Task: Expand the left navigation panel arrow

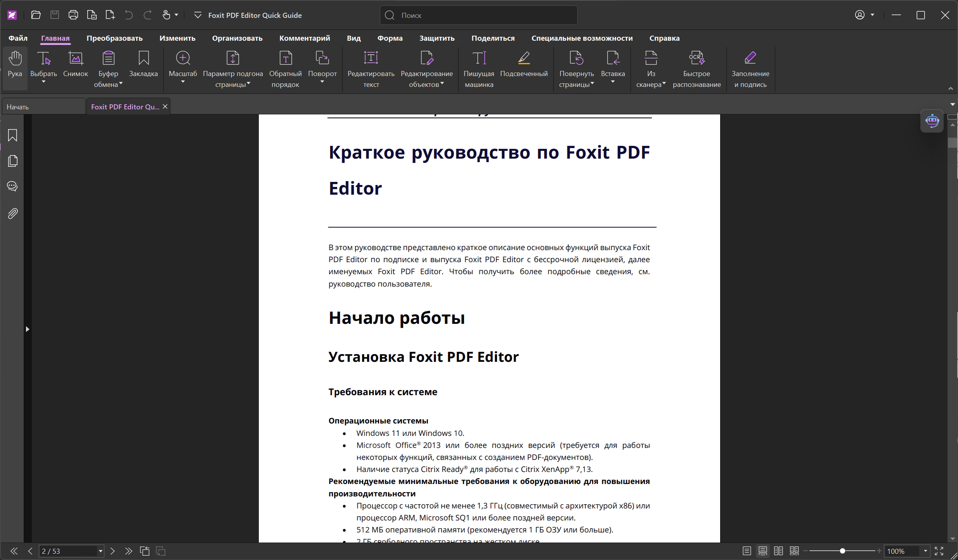Action: 27,329
